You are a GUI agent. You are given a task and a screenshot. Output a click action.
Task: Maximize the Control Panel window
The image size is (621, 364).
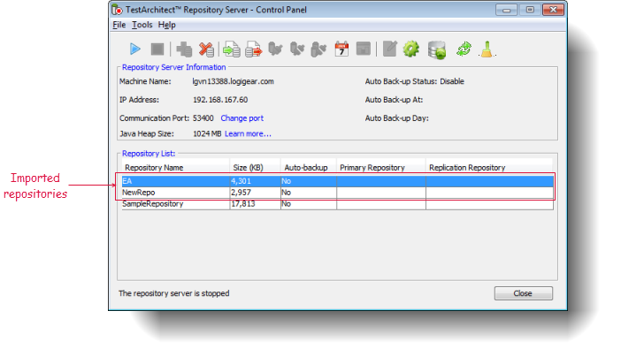tap(530, 10)
